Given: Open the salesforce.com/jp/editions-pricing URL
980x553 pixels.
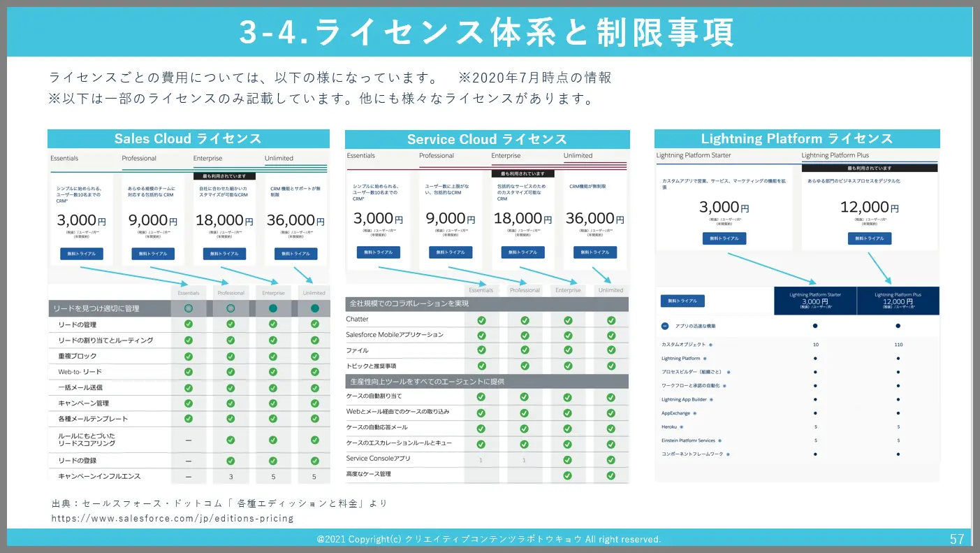Looking at the screenshot, I should click(x=173, y=519).
